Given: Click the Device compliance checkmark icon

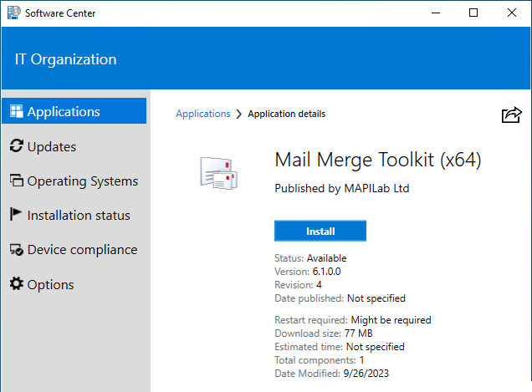Looking at the screenshot, I should click(x=16, y=250).
